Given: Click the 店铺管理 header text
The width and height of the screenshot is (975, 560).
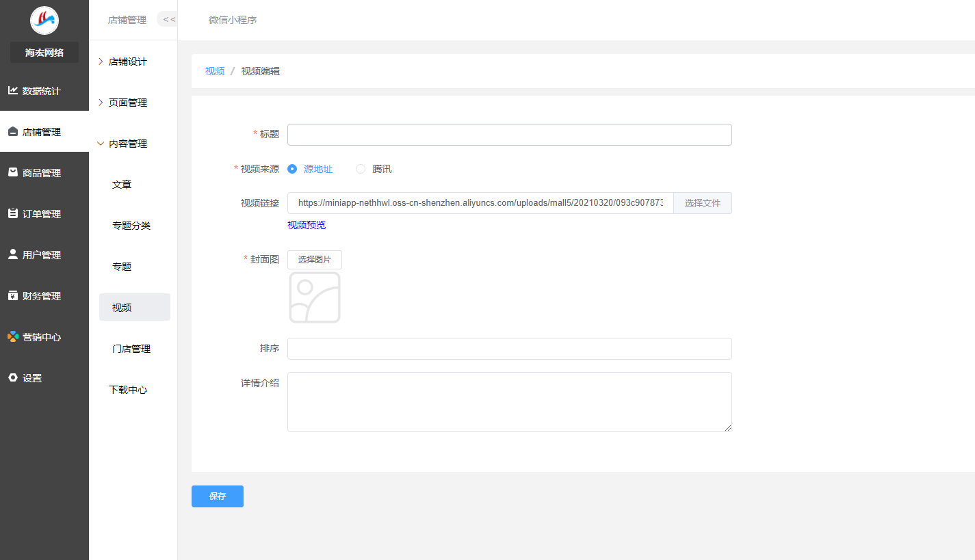Looking at the screenshot, I should [127, 20].
